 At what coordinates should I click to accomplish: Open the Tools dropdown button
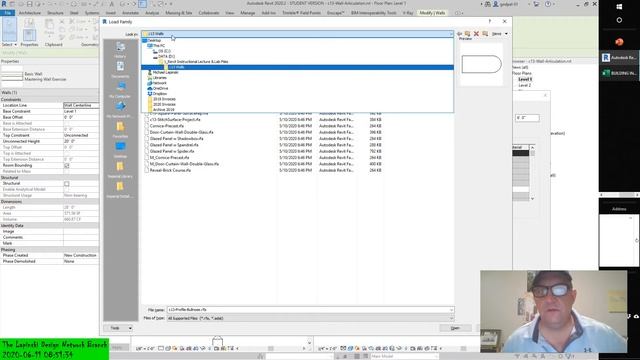tap(118, 328)
